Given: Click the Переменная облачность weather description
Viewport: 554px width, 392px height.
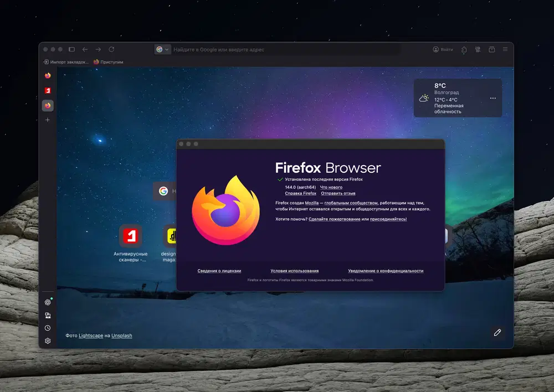Looking at the screenshot, I should [x=449, y=109].
